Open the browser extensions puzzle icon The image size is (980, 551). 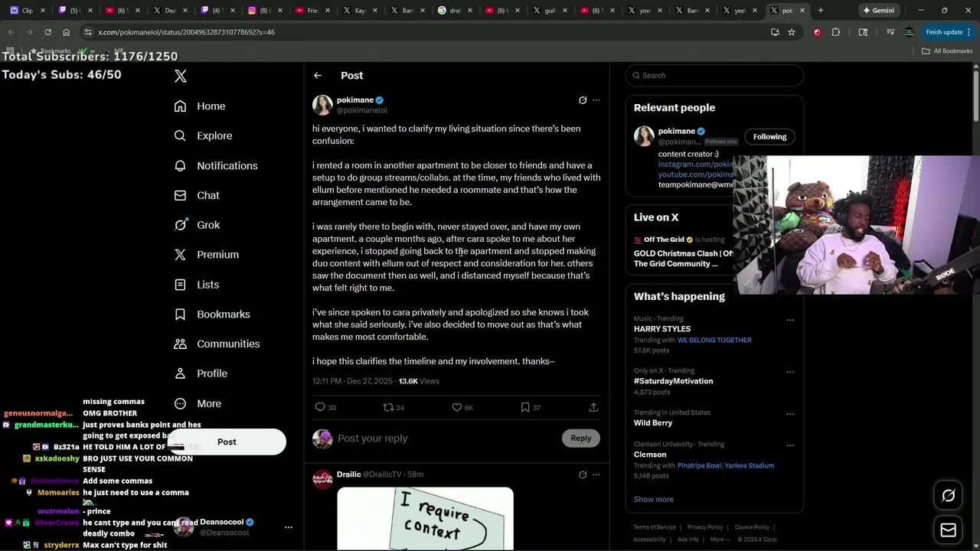(x=835, y=32)
